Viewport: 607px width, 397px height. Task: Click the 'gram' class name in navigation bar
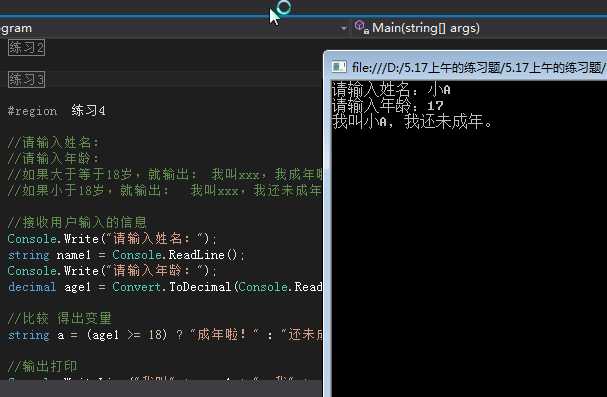click(x=16, y=28)
